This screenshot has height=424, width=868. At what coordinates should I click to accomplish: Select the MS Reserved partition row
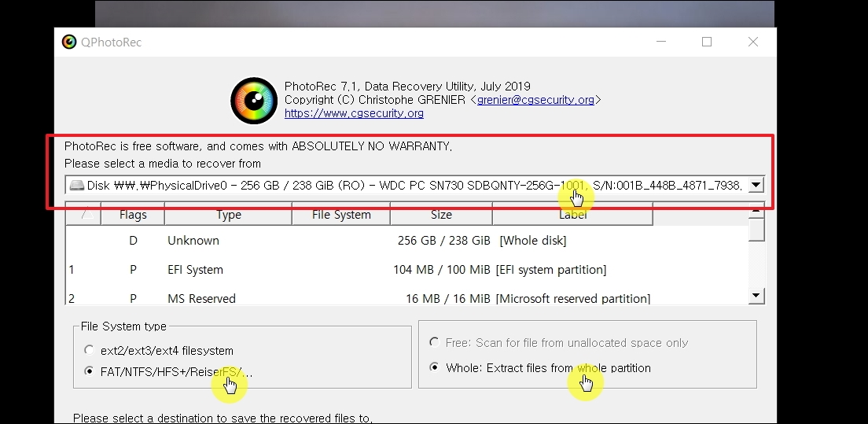(x=407, y=297)
